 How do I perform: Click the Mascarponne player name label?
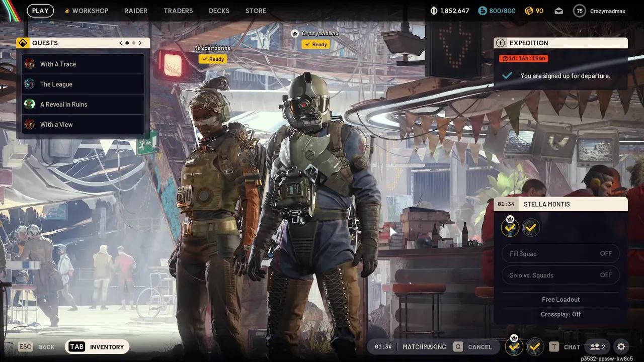pos(213,48)
